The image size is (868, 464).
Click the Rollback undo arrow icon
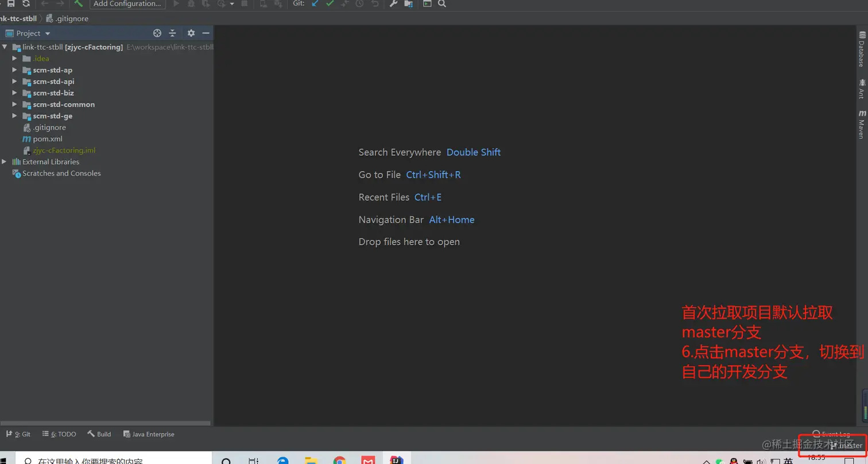(375, 3)
